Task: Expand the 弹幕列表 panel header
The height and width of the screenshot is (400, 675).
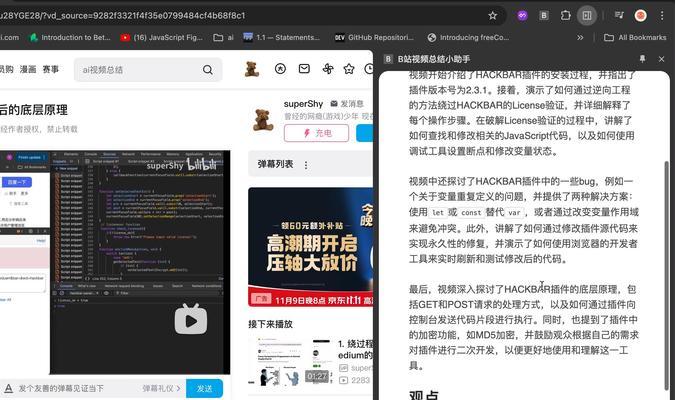Action: [310, 164]
